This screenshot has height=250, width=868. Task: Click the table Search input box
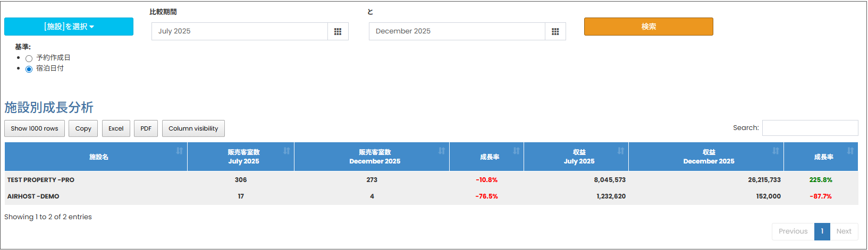click(x=810, y=128)
